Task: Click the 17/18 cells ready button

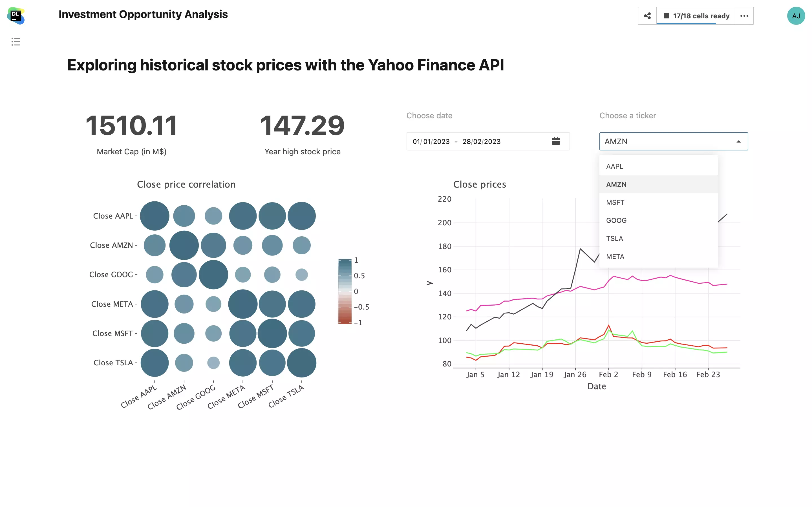Action: pyautogui.click(x=701, y=16)
